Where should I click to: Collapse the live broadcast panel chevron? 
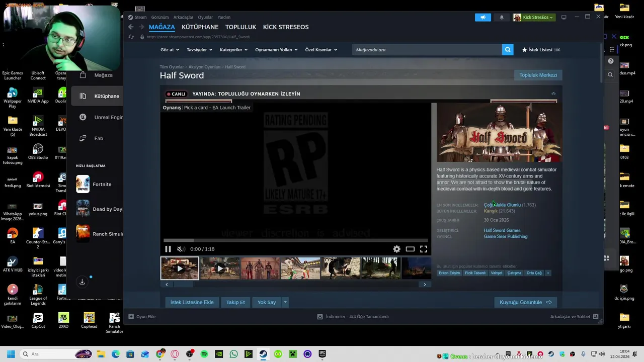point(553,94)
